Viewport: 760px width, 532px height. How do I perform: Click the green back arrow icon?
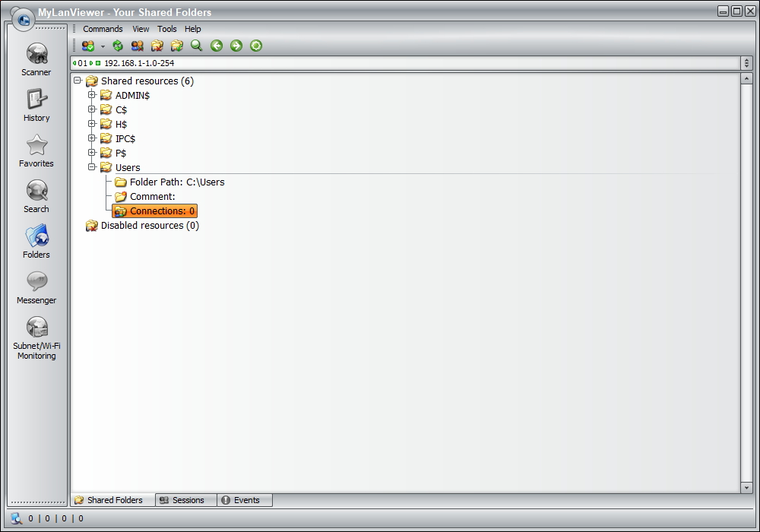[216, 46]
